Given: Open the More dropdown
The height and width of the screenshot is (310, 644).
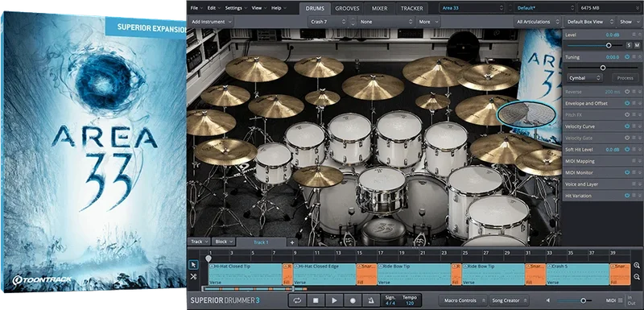Looking at the screenshot, I should [x=427, y=22].
